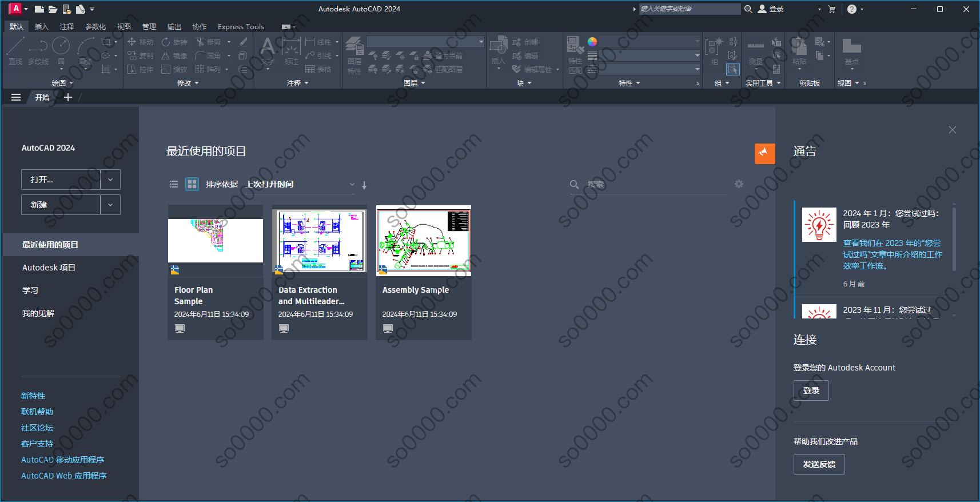Viewport: 980px width, 502px height.
Task: Click the shopping cart icon in title bar
Action: click(831, 9)
